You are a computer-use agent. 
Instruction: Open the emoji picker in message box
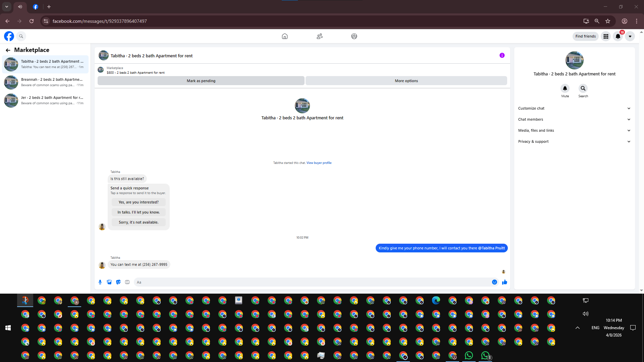494,282
